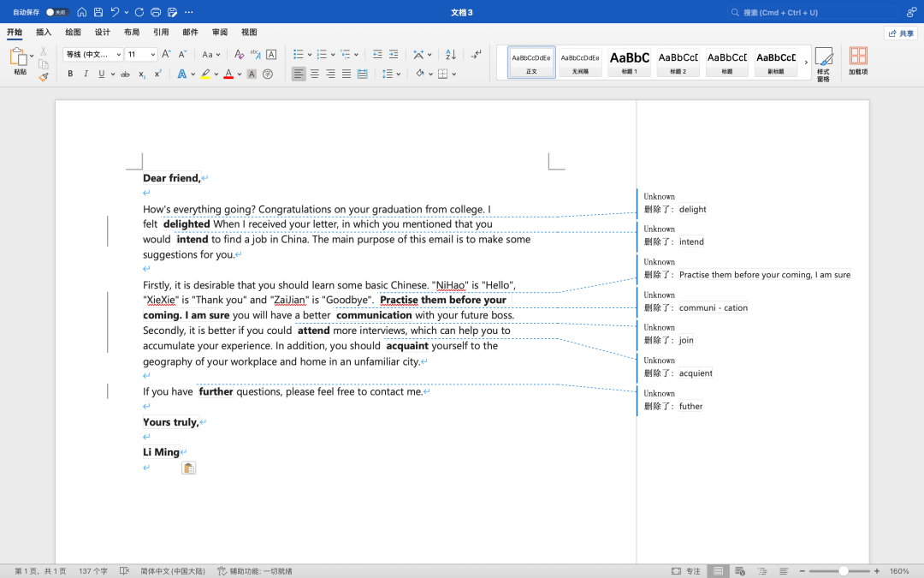
Task: Clear all formatting from the text
Action: 239,54
